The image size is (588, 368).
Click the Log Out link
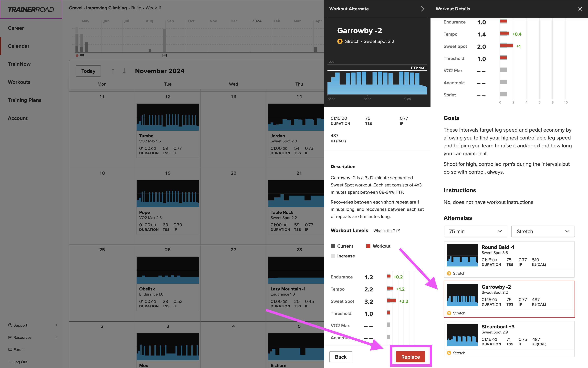pos(20,362)
